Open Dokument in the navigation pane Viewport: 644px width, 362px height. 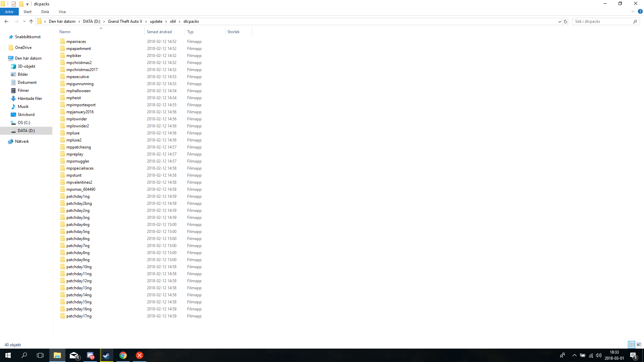27,82
